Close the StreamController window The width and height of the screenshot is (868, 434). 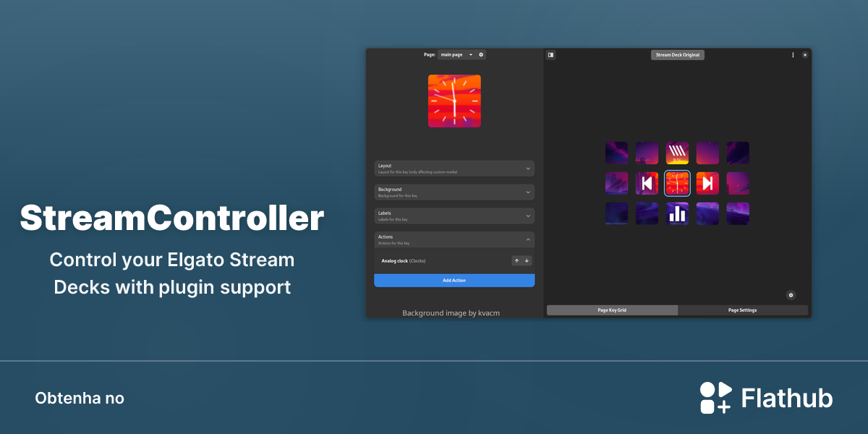pyautogui.click(x=805, y=54)
